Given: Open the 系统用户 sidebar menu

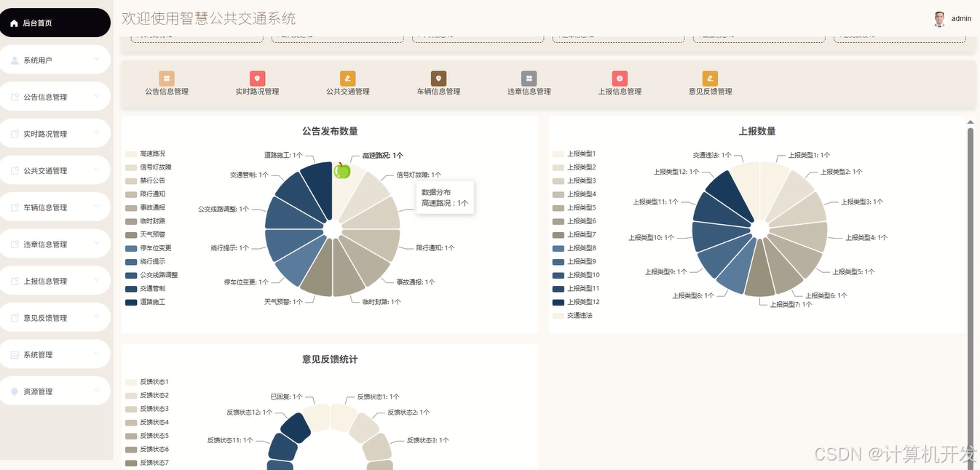Looking at the screenshot, I should (x=55, y=60).
